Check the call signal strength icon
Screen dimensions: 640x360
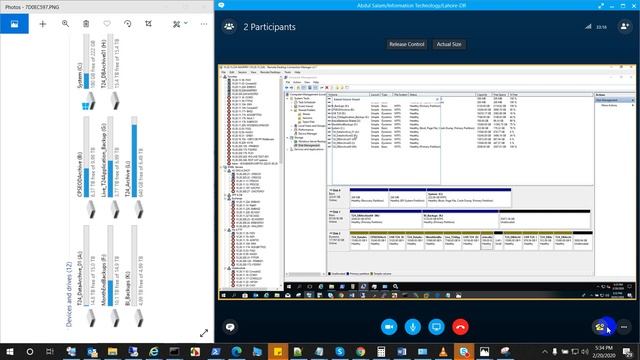588,27
